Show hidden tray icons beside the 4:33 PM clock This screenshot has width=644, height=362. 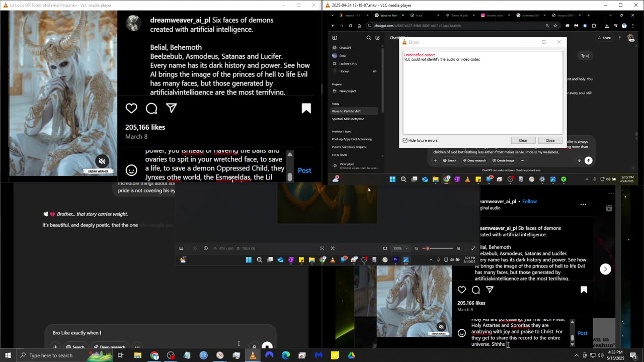pyautogui.click(x=576, y=355)
